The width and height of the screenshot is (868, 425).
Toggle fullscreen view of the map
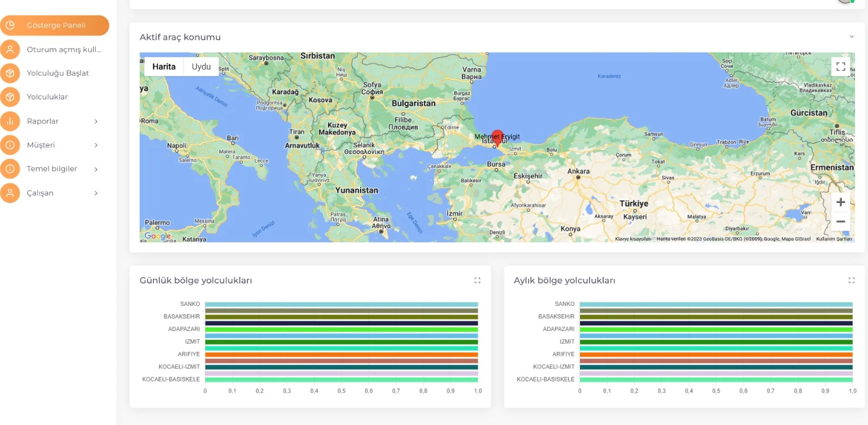coord(840,66)
